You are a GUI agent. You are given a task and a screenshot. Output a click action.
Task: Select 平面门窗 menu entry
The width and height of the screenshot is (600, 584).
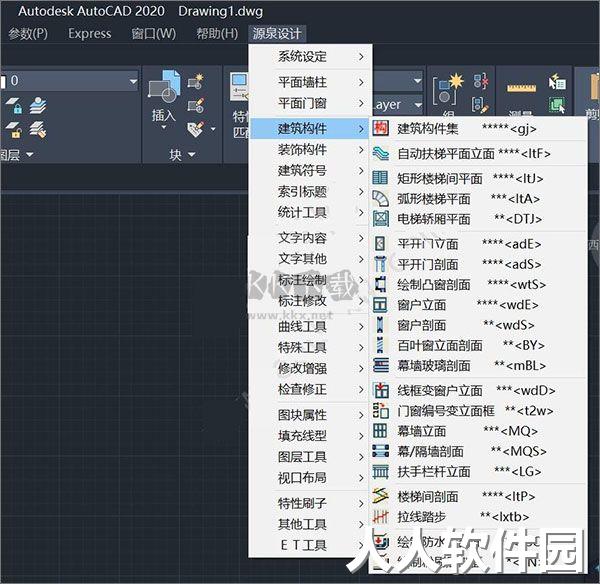coord(309,103)
